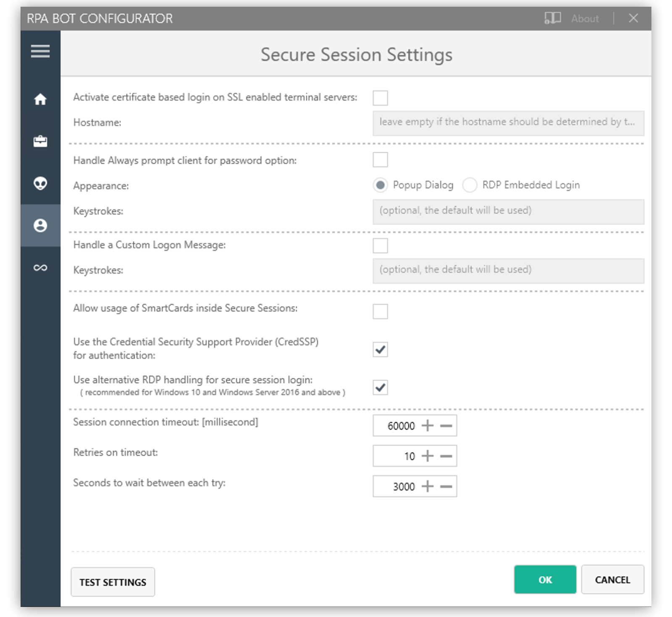
Task: Click the TEST SETTINGS button
Action: coord(113,582)
